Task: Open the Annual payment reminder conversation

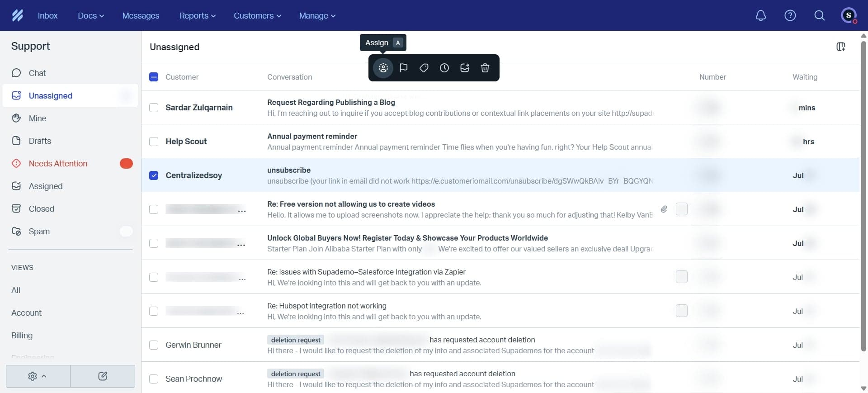Action: pyautogui.click(x=312, y=137)
